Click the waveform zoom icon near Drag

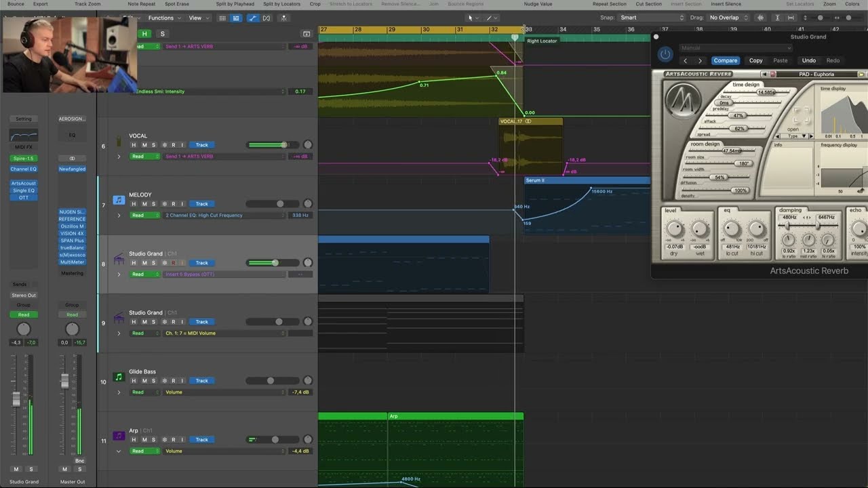[x=760, y=18]
